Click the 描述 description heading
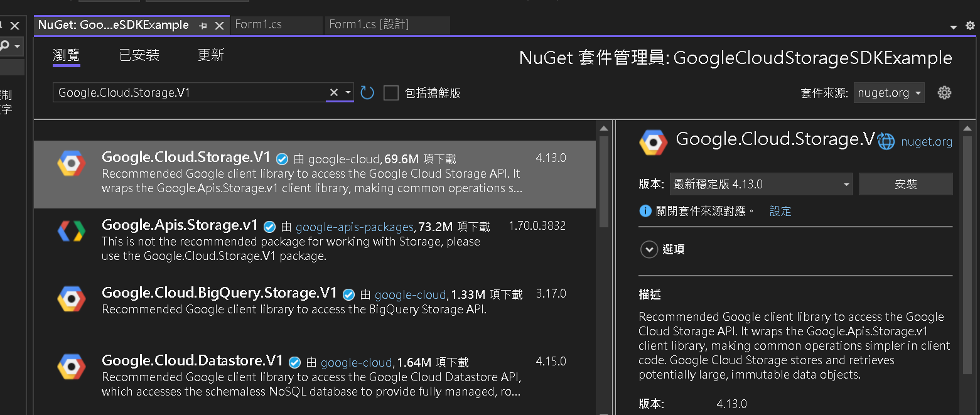The image size is (980, 415). tap(650, 294)
